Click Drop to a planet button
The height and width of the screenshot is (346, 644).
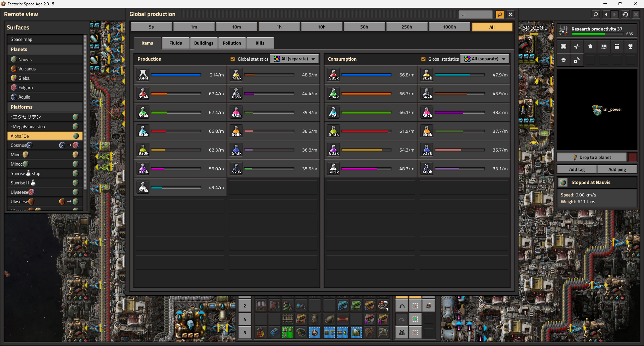pos(592,157)
